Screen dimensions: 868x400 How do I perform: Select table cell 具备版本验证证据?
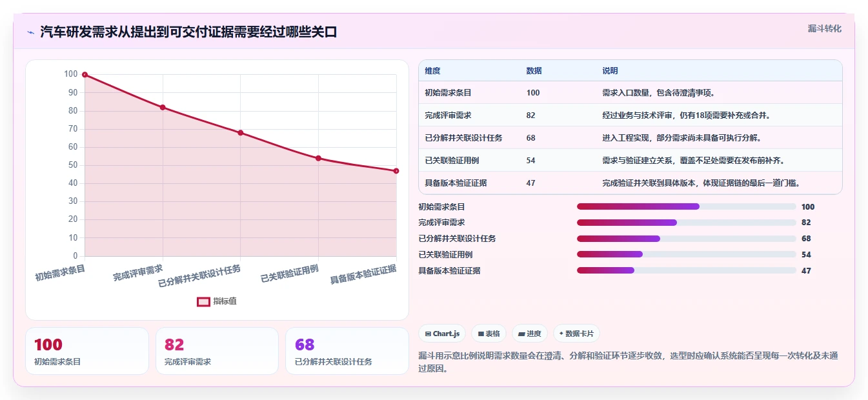[456, 183]
